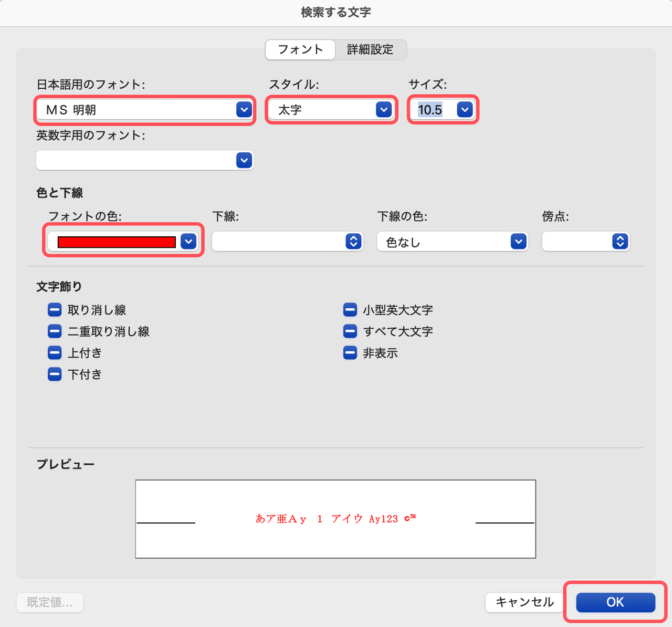
Task: Toggle the すべて大文字 all caps checkbox
Action: point(350,331)
